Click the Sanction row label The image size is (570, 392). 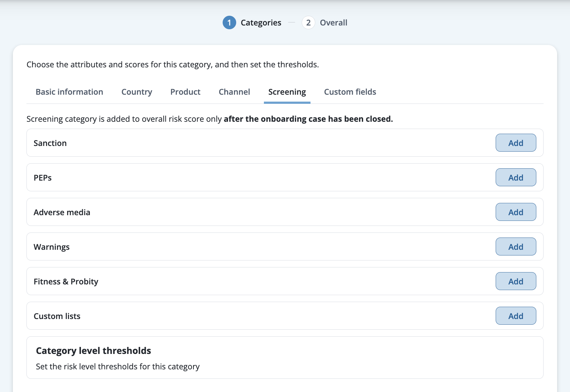point(50,143)
